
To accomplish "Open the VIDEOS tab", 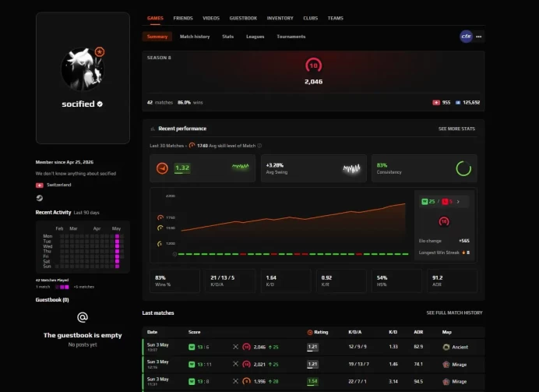I will tap(211, 18).
